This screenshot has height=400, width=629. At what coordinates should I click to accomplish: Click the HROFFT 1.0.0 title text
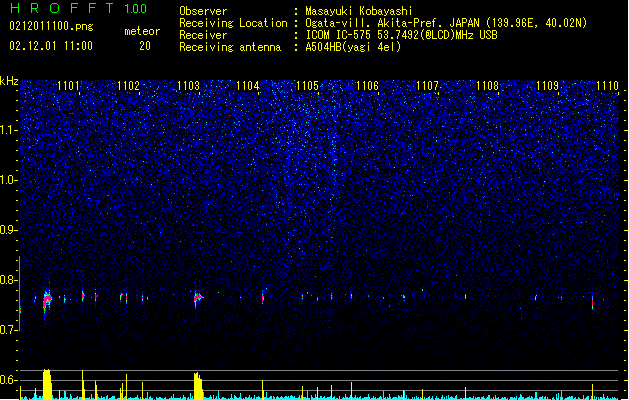click(x=78, y=8)
